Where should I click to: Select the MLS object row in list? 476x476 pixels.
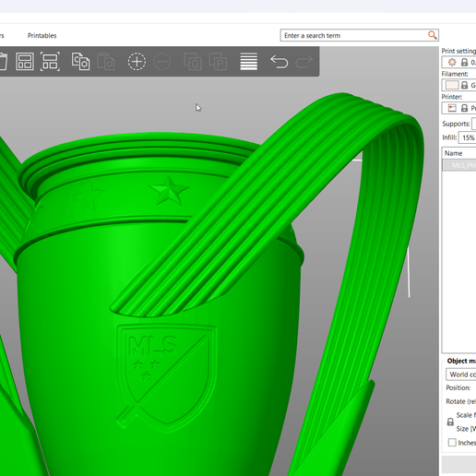click(459, 165)
